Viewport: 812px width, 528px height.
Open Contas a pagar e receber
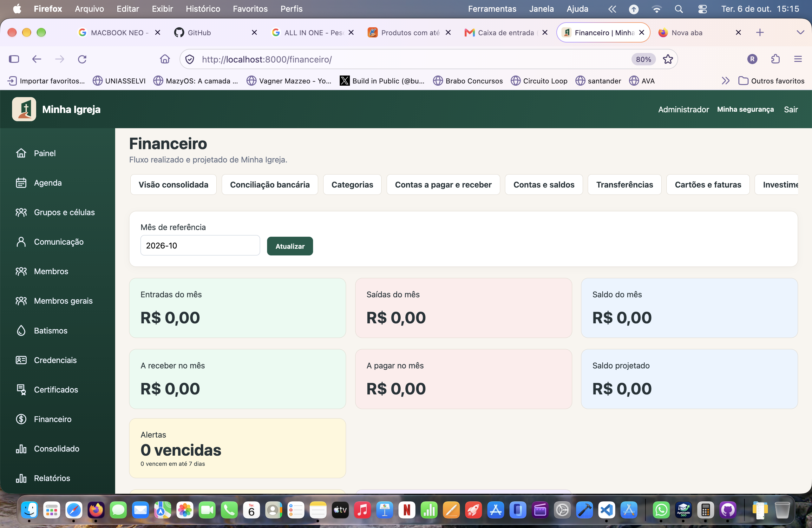tap(443, 185)
